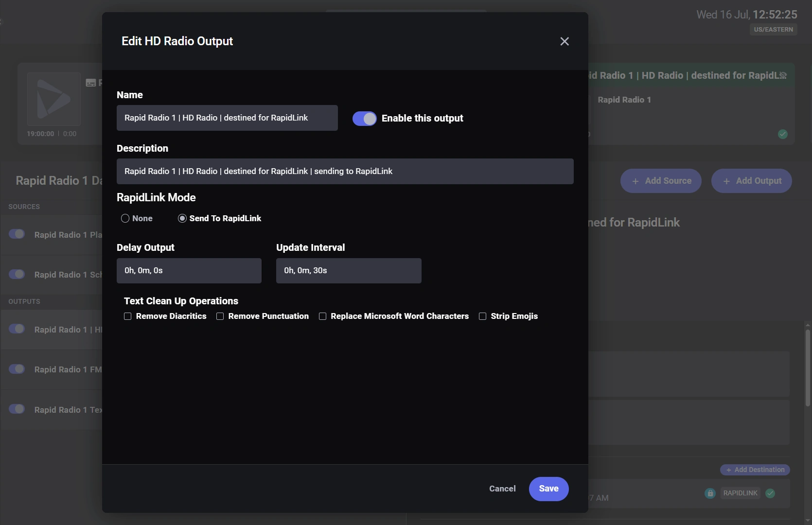Edit the Name input field

coord(227,118)
